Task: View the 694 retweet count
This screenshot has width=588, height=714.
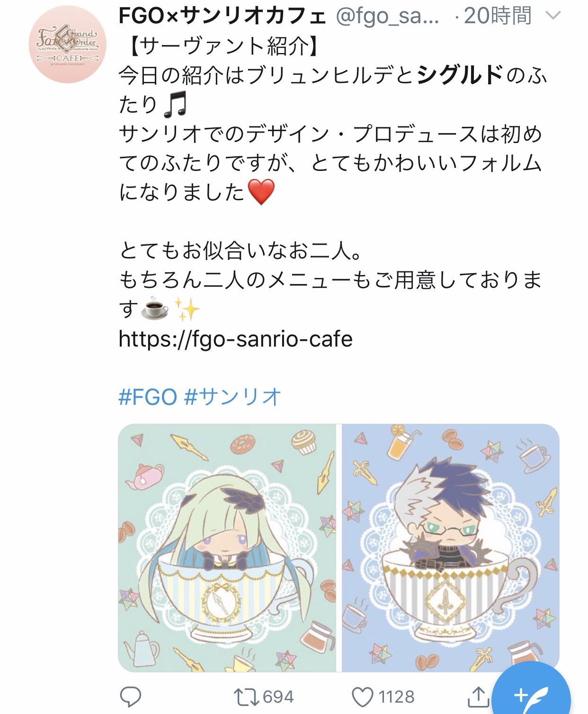Action: click(x=278, y=697)
